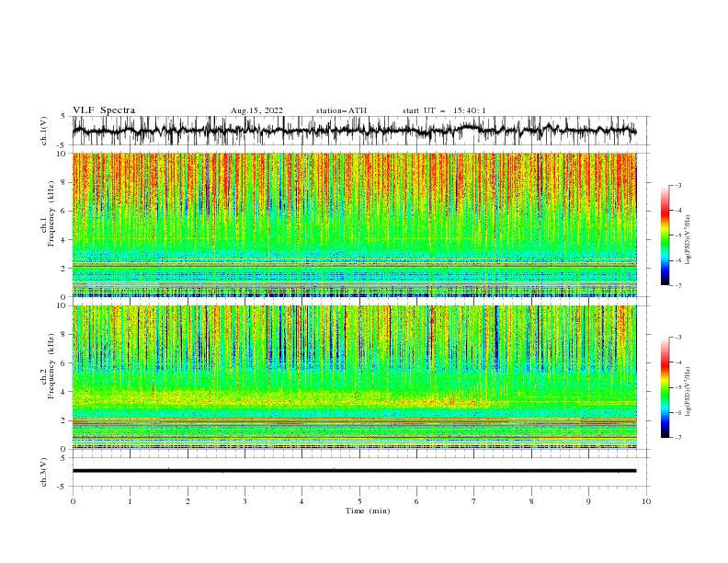Click the ch.1 voltage waveform trace
This screenshot has width=728, height=563.
tap(354, 131)
